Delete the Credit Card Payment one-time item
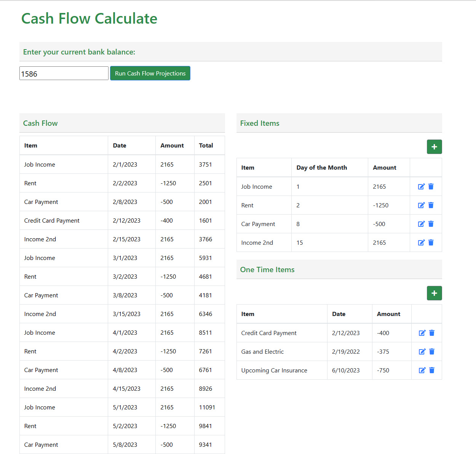Screen dimensions: 476x454 point(432,333)
